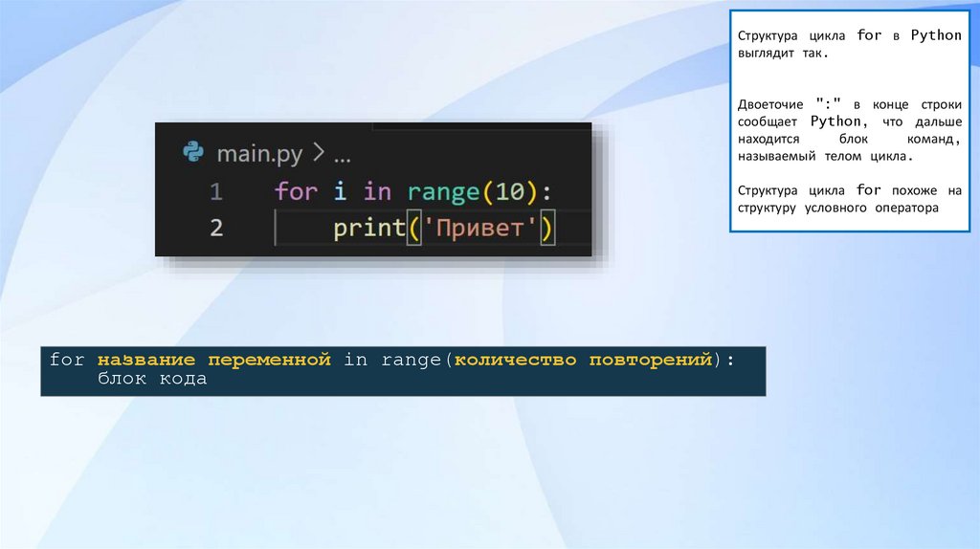Click the 'range' function name in the editor
Screen dimensions: 980x549
(x=444, y=192)
